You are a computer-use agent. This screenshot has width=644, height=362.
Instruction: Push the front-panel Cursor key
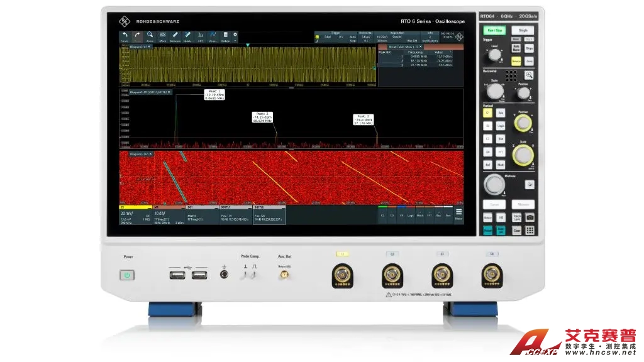(x=494, y=204)
